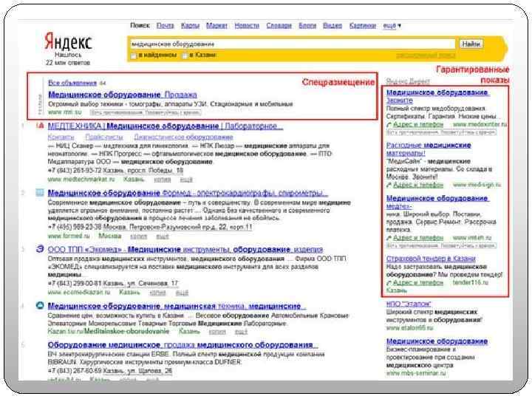Expand «ещё» under the kazan.tiu.ru result

(241, 332)
